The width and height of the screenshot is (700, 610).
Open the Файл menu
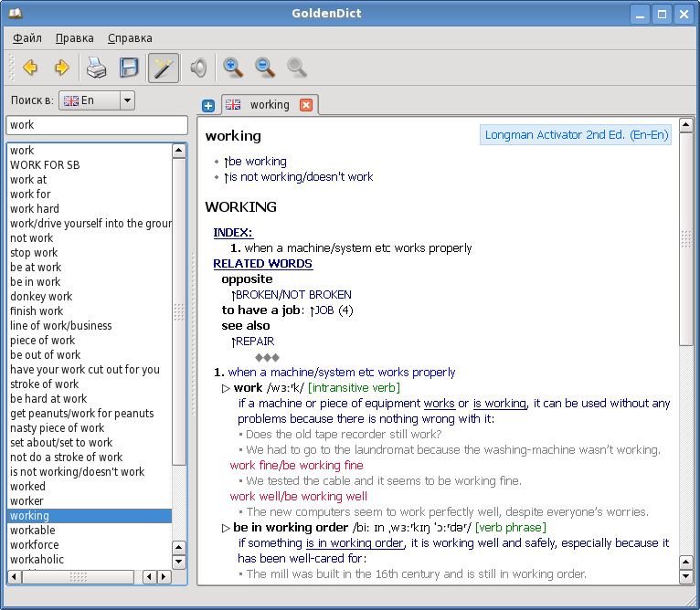pyautogui.click(x=27, y=38)
